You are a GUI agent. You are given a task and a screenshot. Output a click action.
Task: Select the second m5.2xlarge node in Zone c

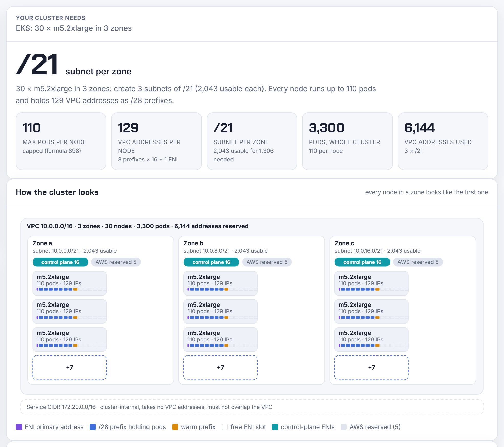coord(372,311)
